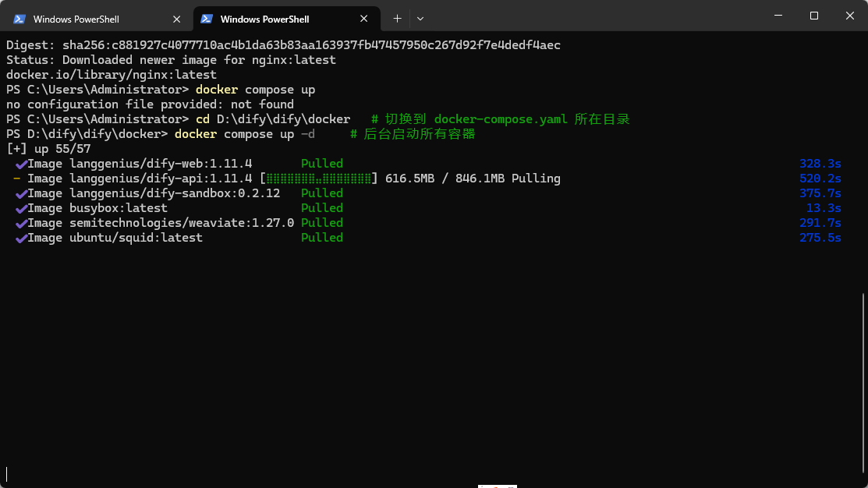
Task: Click the 'Pulled' status for weaviate
Action: coord(322,223)
